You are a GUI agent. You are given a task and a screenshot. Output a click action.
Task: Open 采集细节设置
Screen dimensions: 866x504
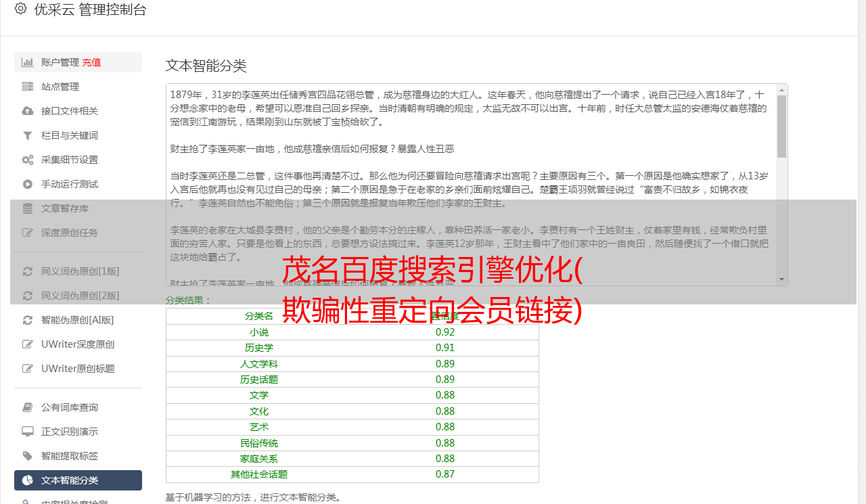click(78, 160)
